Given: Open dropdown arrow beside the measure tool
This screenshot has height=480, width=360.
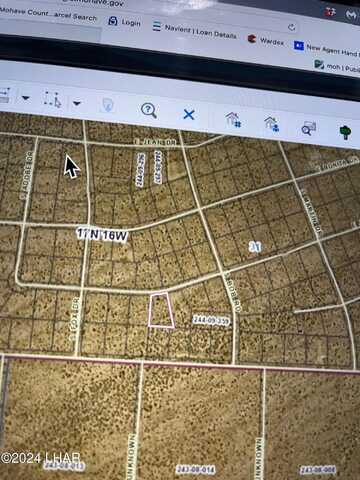Looking at the screenshot, I should [x=26, y=98].
